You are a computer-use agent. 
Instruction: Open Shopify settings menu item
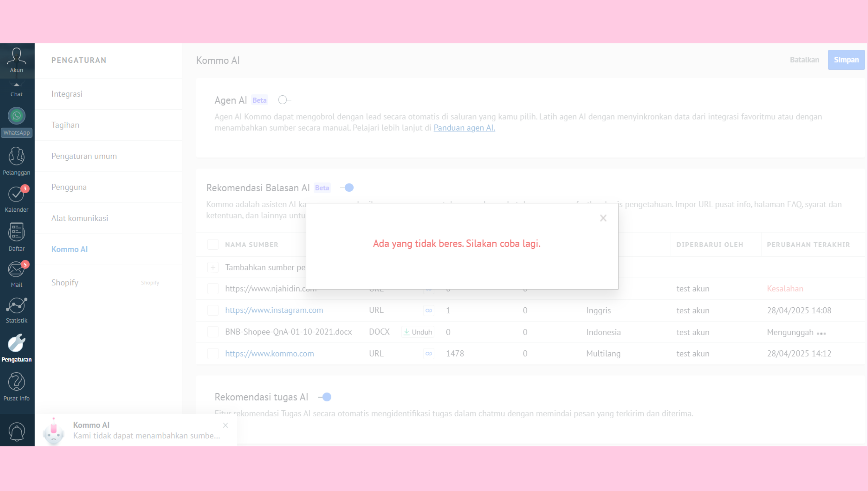(x=108, y=282)
